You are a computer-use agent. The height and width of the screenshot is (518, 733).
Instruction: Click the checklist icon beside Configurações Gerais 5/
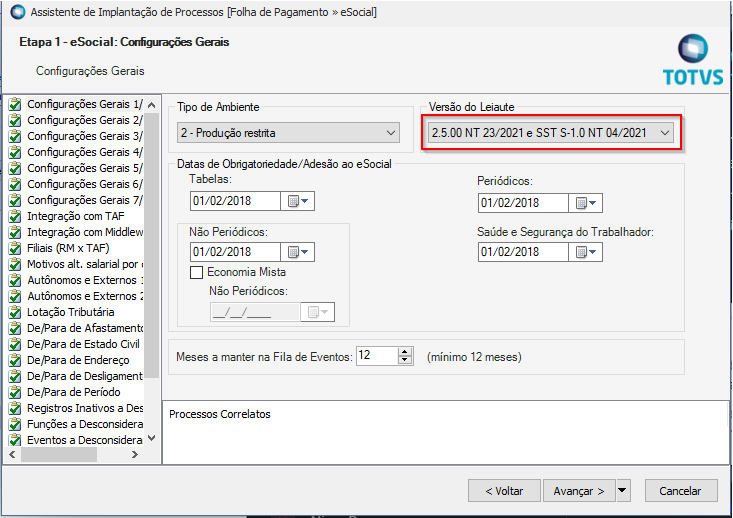[x=15, y=168]
